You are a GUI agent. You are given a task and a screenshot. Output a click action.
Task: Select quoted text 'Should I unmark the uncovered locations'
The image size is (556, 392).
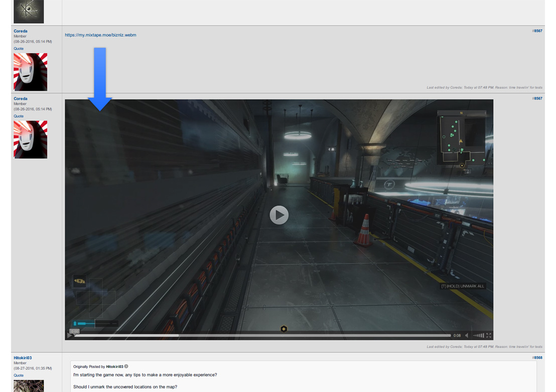point(125,386)
